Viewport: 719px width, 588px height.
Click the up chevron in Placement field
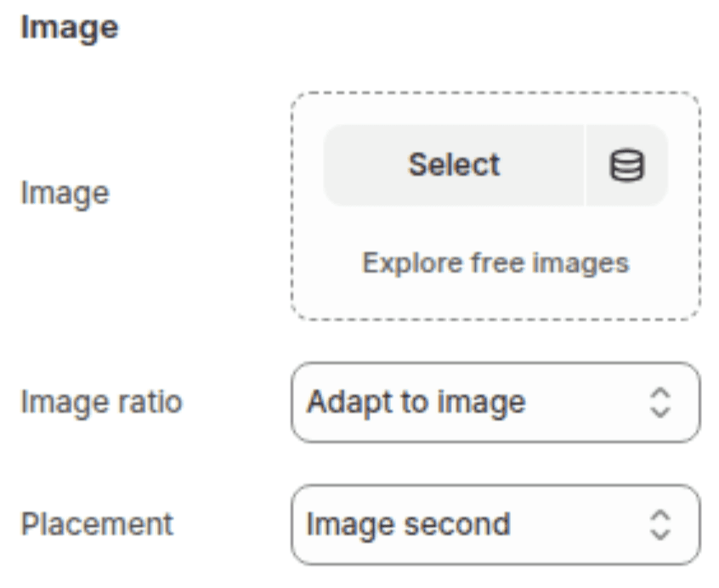click(660, 516)
